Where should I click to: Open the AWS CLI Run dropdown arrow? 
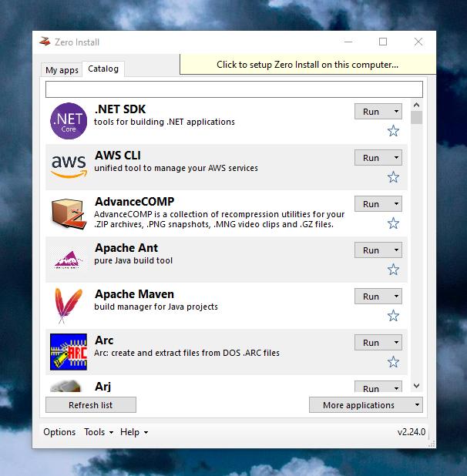click(x=396, y=158)
